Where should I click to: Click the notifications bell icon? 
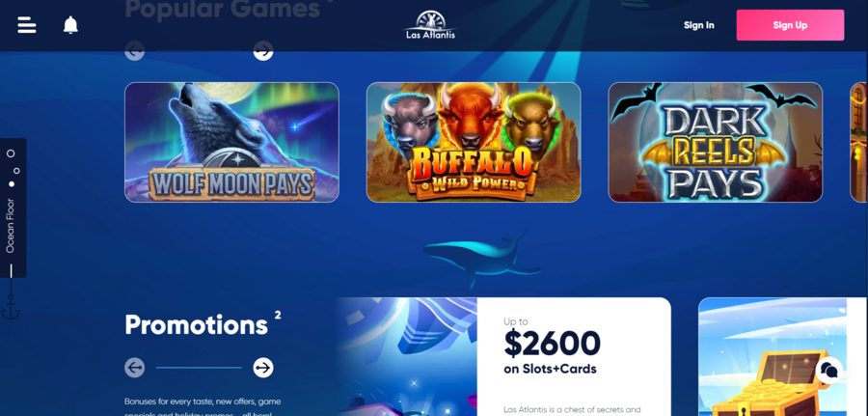[70, 25]
